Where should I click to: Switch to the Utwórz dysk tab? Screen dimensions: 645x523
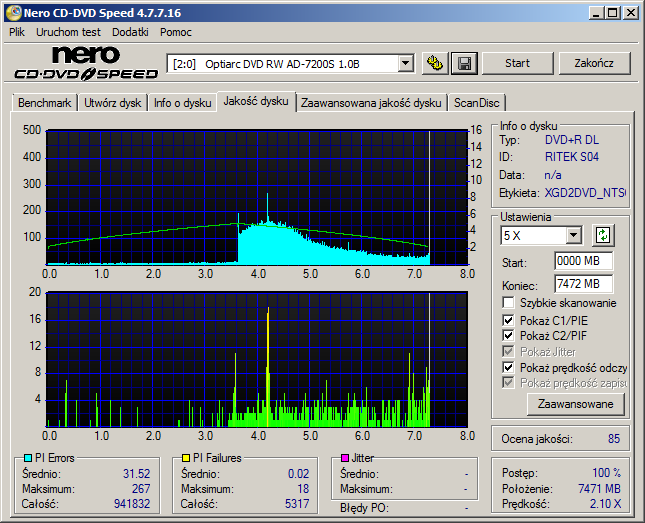tap(113, 103)
